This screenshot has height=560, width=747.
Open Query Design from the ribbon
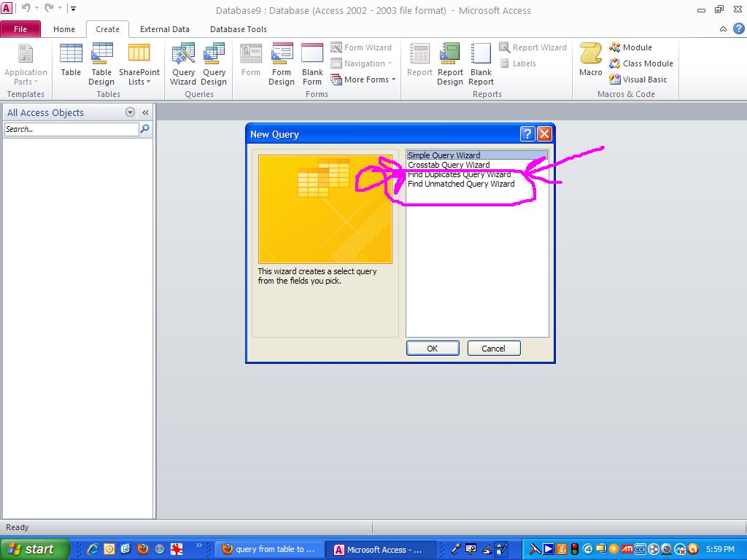214,64
